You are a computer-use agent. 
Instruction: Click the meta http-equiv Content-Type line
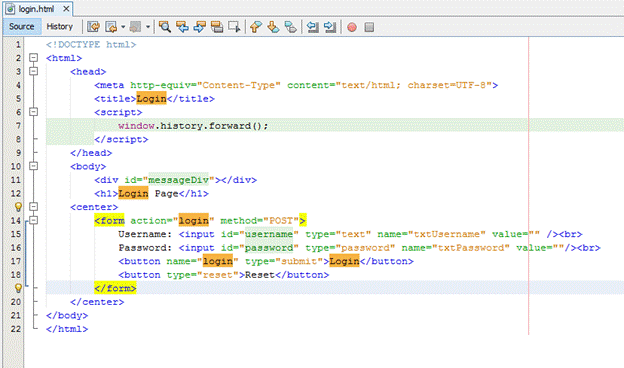[296, 85]
